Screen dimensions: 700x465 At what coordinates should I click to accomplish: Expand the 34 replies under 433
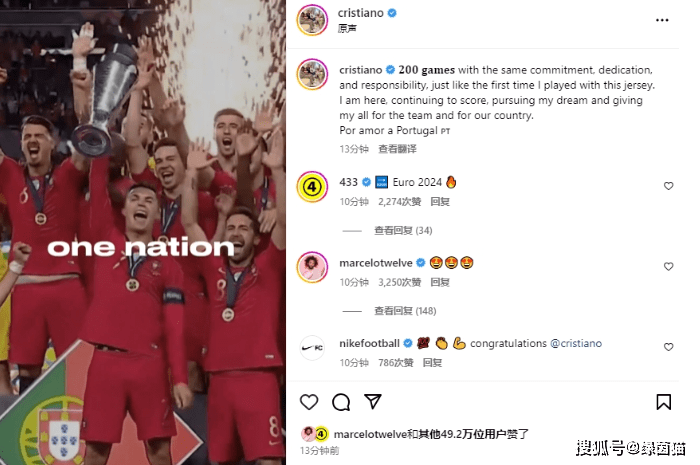point(403,230)
